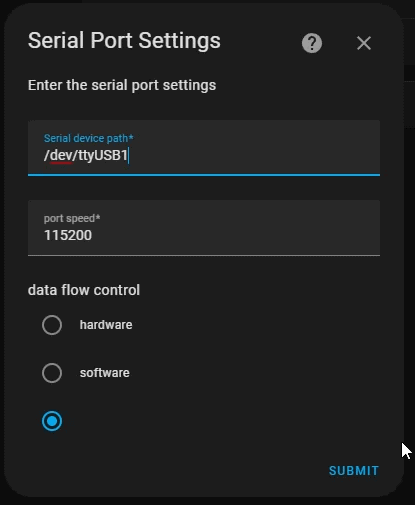Click the "software" option label text

(105, 373)
